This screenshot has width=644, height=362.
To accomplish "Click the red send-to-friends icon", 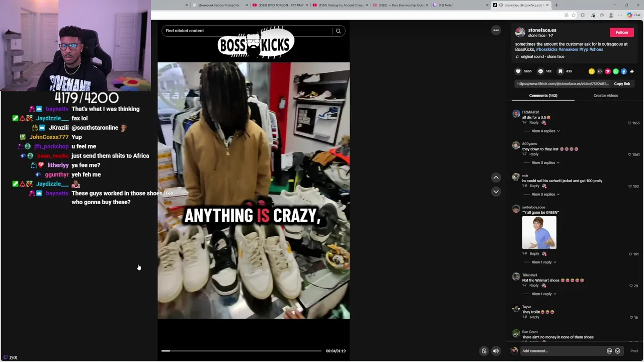I will click(608, 71).
